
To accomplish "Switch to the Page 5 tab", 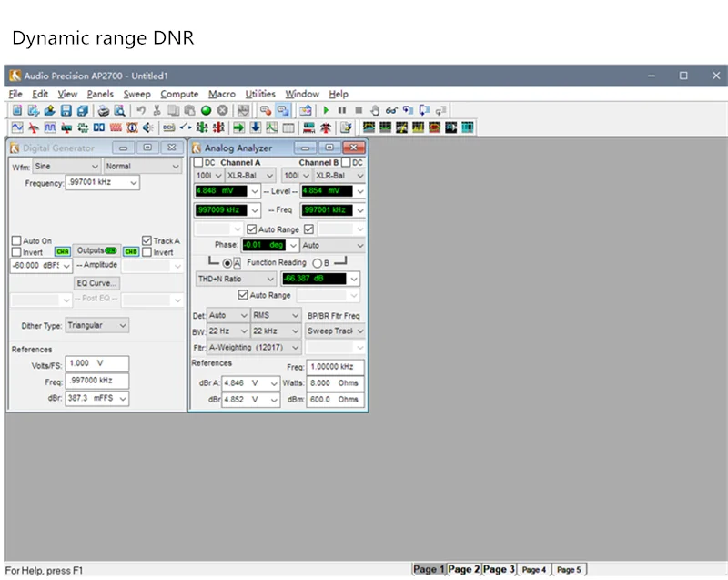I will pyautogui.click(x=569, y=569).
